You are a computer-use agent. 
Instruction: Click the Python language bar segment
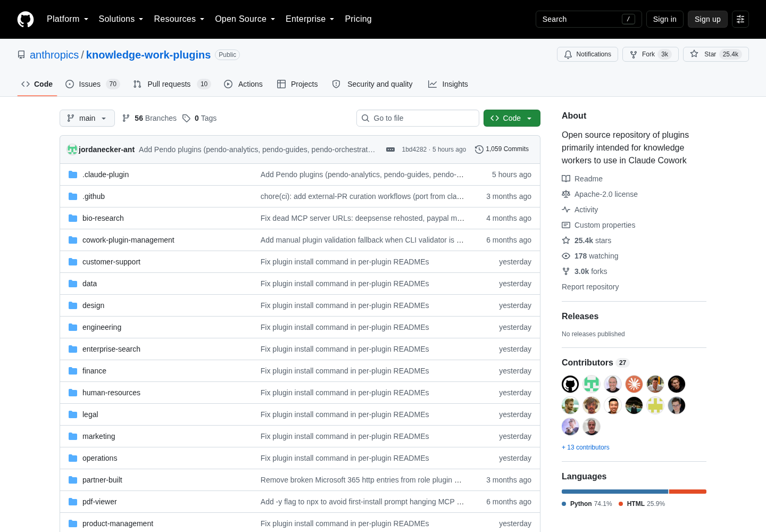[615, 492]
